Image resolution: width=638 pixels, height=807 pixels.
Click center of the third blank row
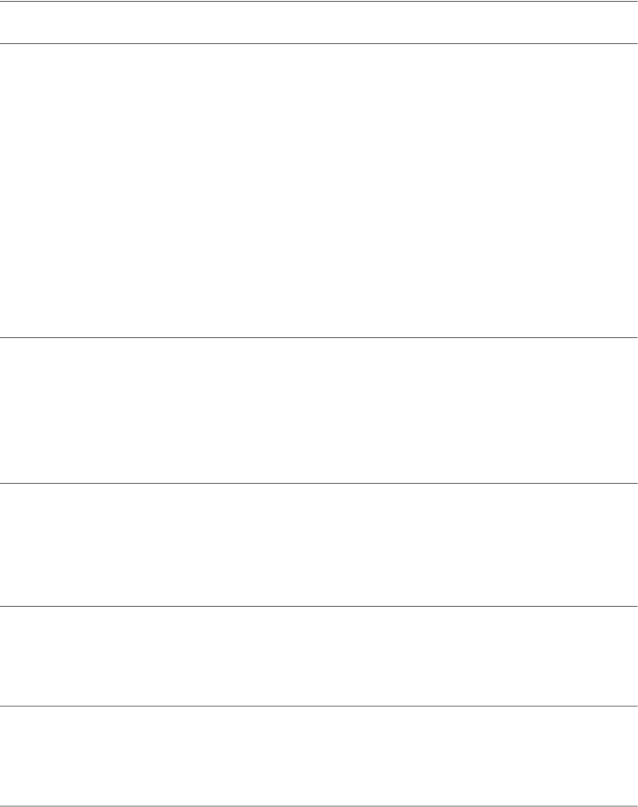pyautogui.click(x=319, y=545)
